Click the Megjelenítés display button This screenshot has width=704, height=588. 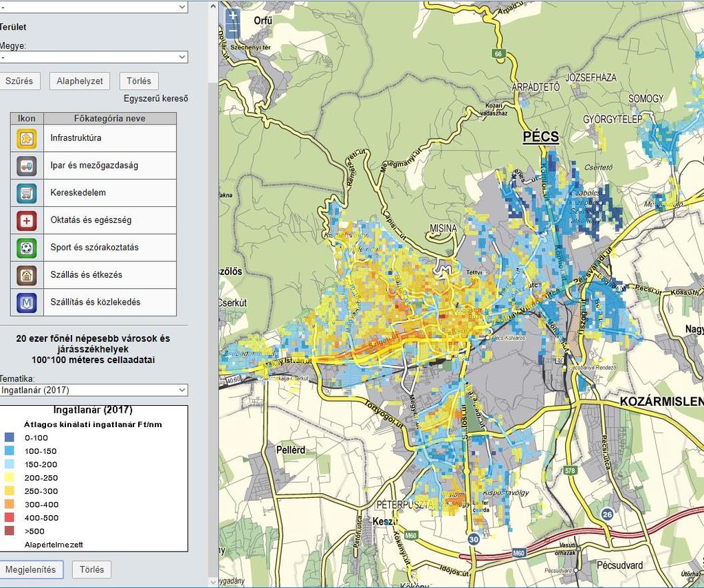point(30,569)
